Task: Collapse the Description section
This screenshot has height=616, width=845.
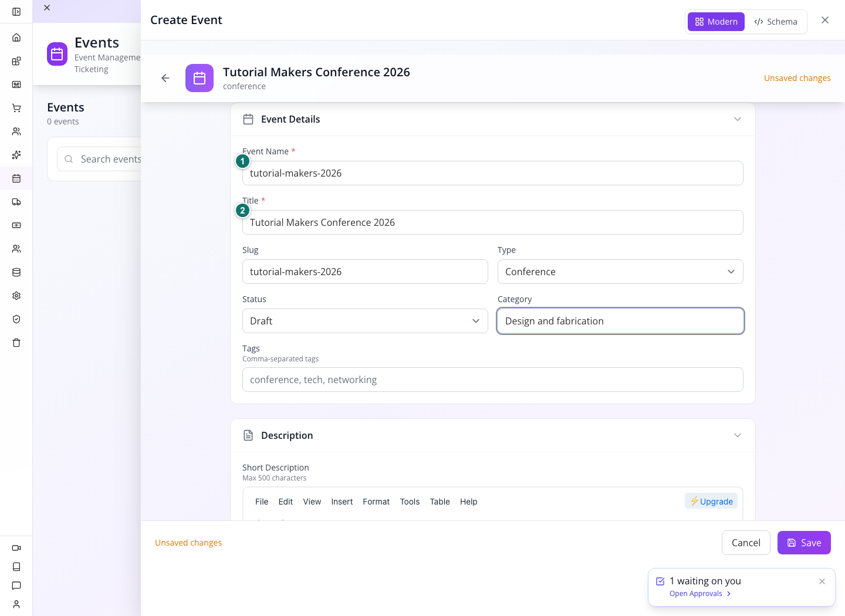Action: pos(738,435)
